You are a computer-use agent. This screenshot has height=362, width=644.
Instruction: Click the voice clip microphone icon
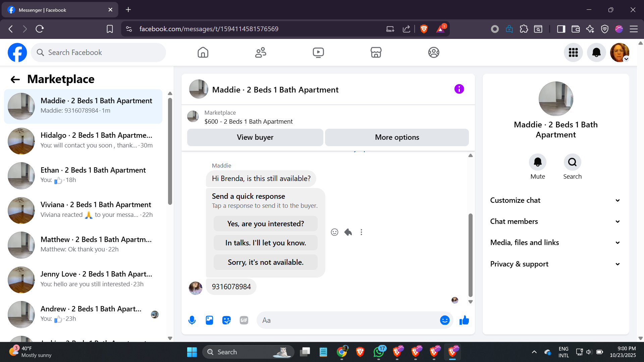click(192, 320)
